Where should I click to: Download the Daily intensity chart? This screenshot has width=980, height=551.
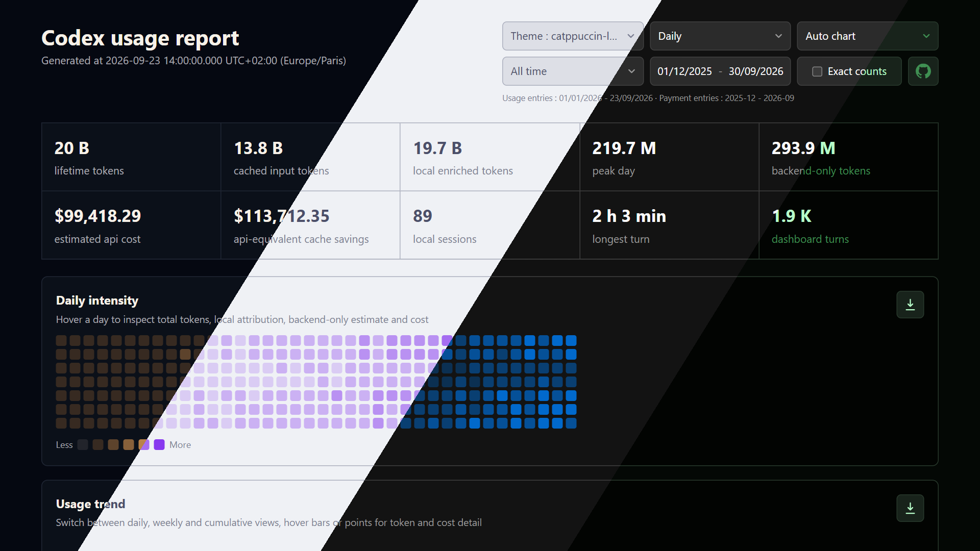[910, 305]
